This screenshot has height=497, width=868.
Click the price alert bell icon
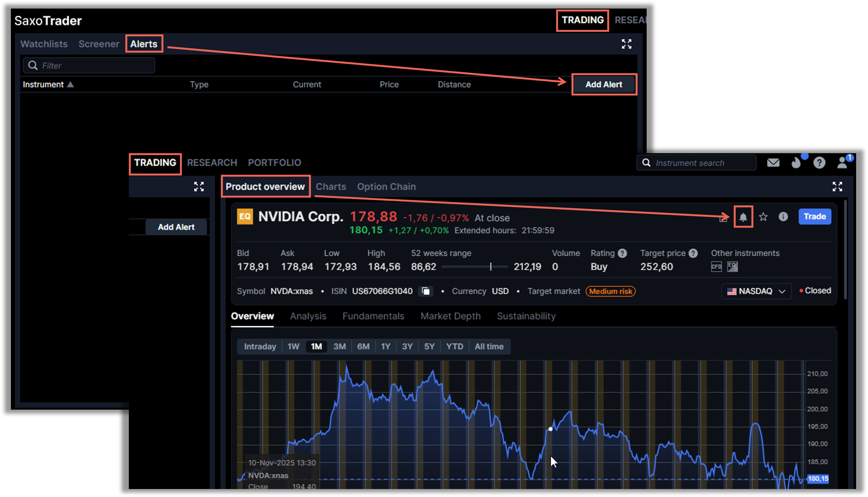coord(743,217)
